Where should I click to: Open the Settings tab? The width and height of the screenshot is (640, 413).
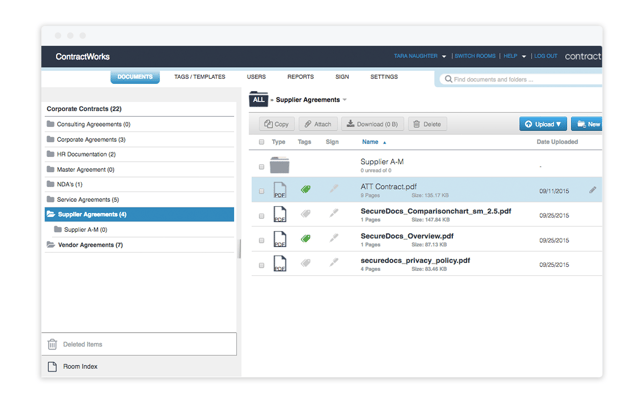coord(384,77)
